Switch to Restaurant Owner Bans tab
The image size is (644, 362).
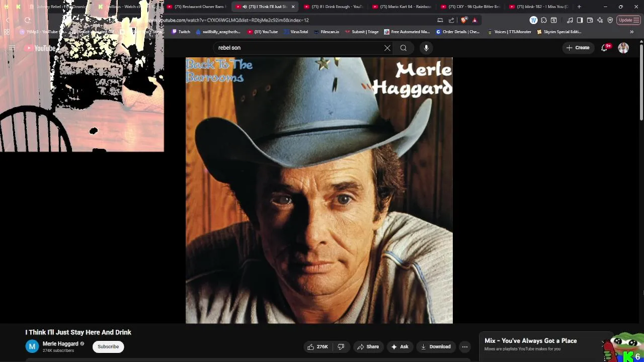[197, 7]
